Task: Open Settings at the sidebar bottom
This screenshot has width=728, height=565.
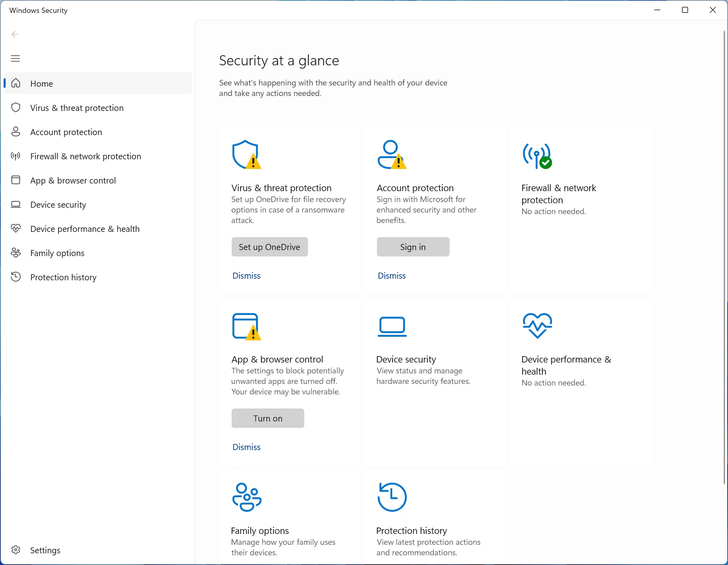Action: click(x=45, y=550)
